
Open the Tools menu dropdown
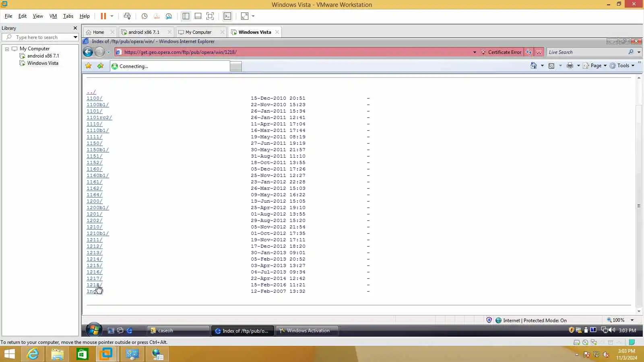pyautogui.click(x=622, y=66)
